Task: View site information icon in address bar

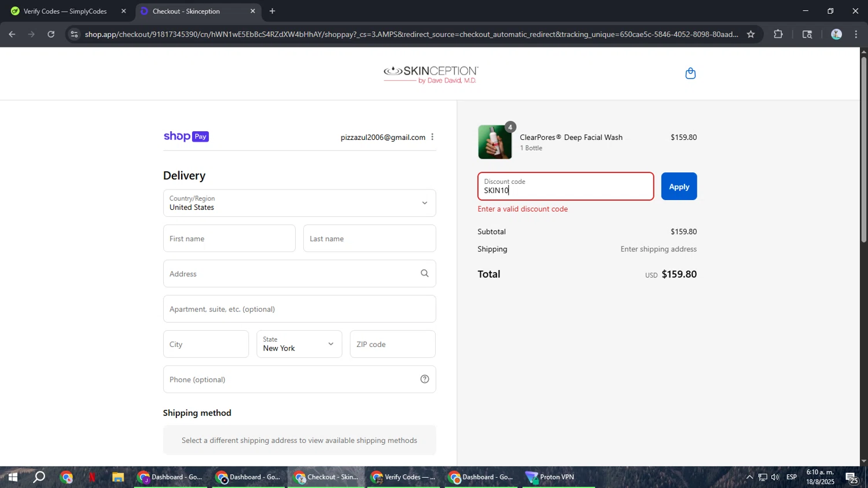Action: (73, 34)
